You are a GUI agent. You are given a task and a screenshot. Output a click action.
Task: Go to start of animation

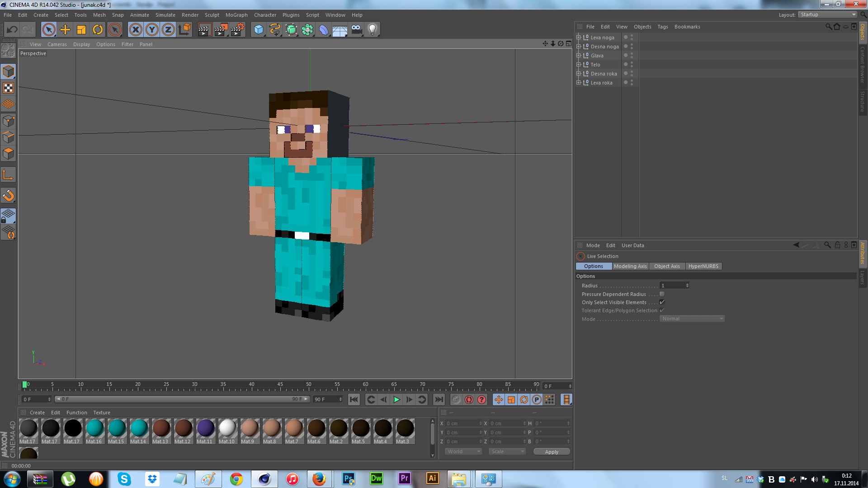[354, 399]
